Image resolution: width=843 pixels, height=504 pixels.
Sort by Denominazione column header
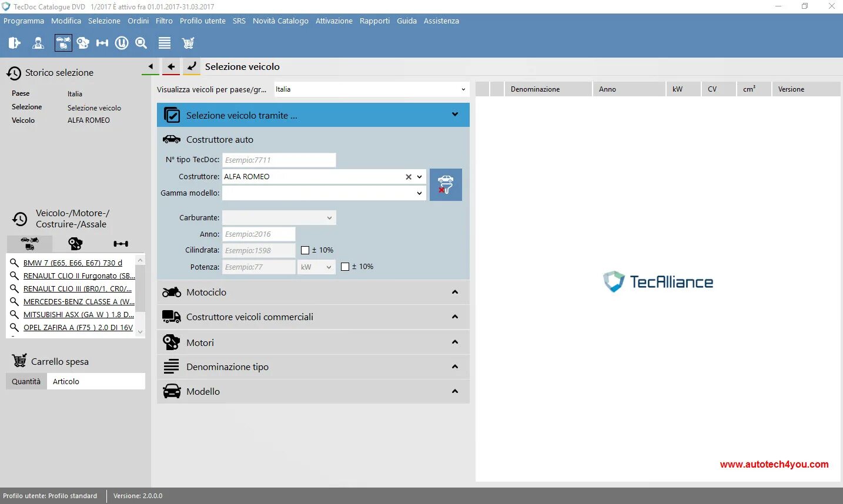tap(548, 89)
